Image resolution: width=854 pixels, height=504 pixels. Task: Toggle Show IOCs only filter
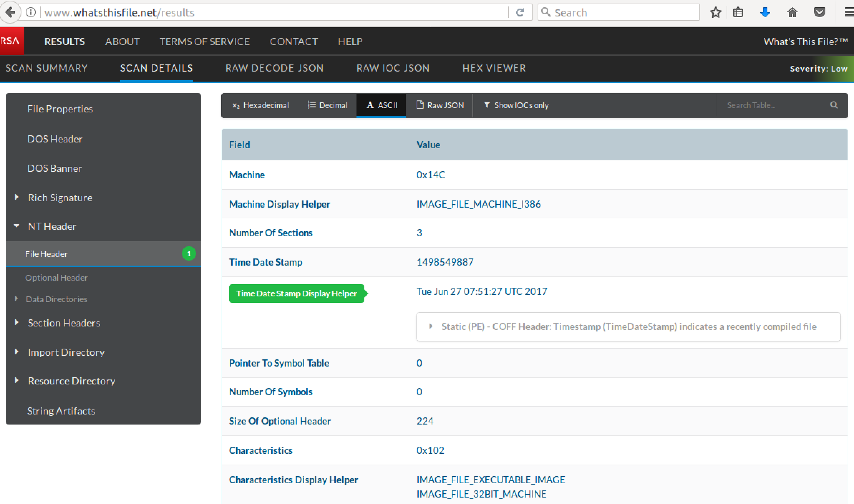pyautogui.click(x=516, y=105)
